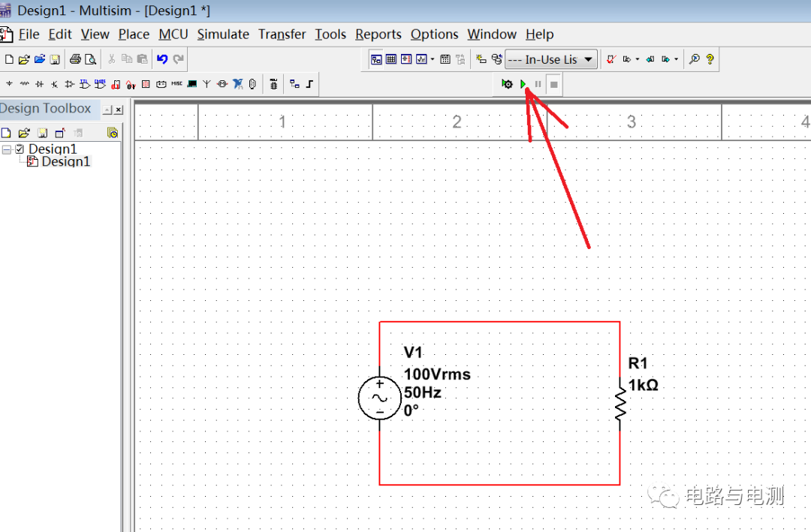The width and height of the screenshot is (811, 532).
Task: Open the MCU component group
Action: coord(273,84)
